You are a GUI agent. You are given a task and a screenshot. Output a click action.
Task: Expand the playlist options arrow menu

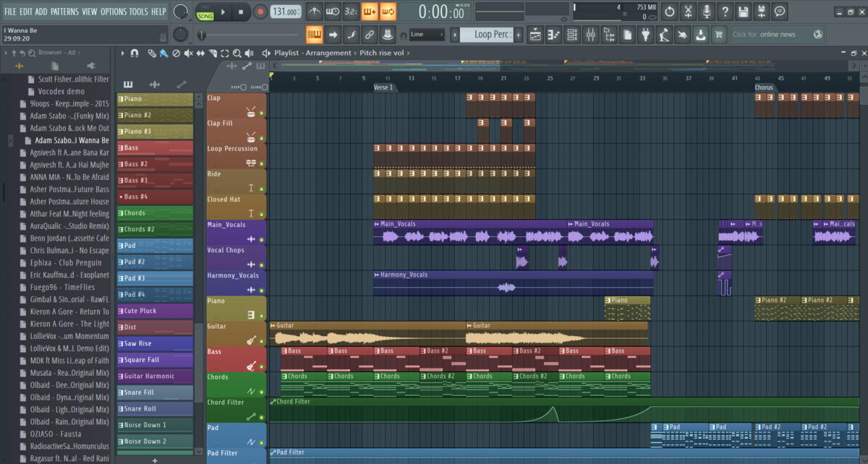coord(122,53)
